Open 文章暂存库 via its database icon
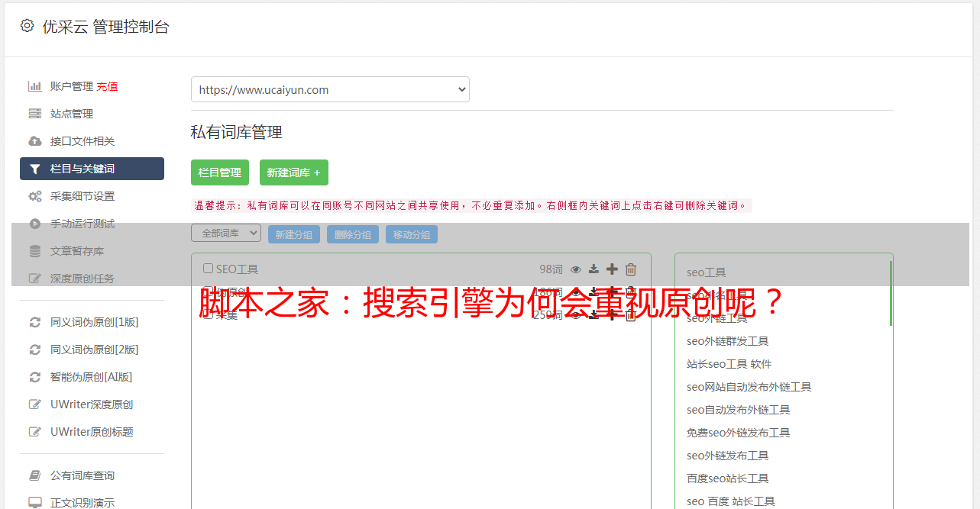980x509 pixels. (34, 251)
